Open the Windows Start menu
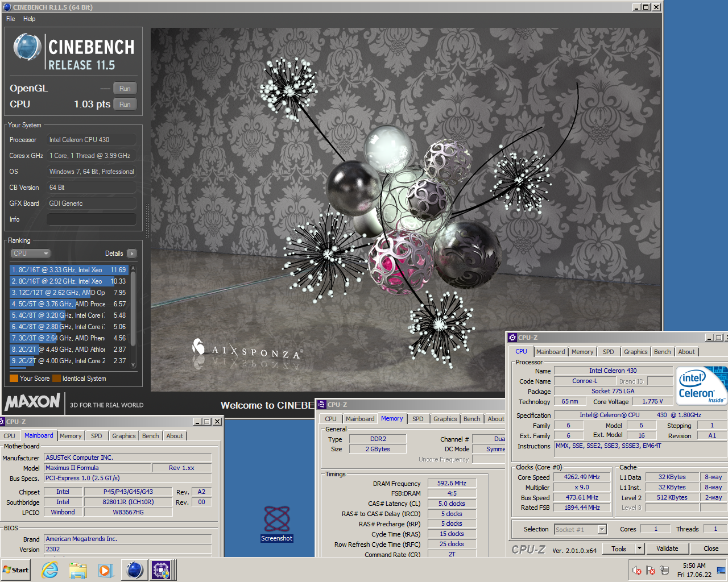728x582 pixels. tap(16, 570)
